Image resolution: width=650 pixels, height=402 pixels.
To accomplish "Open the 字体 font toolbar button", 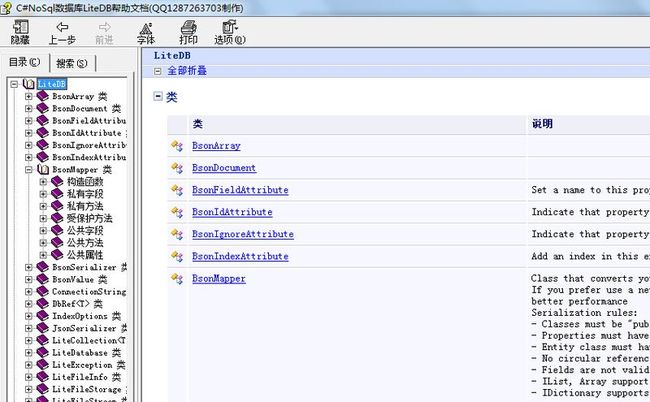I will (146, 32).
